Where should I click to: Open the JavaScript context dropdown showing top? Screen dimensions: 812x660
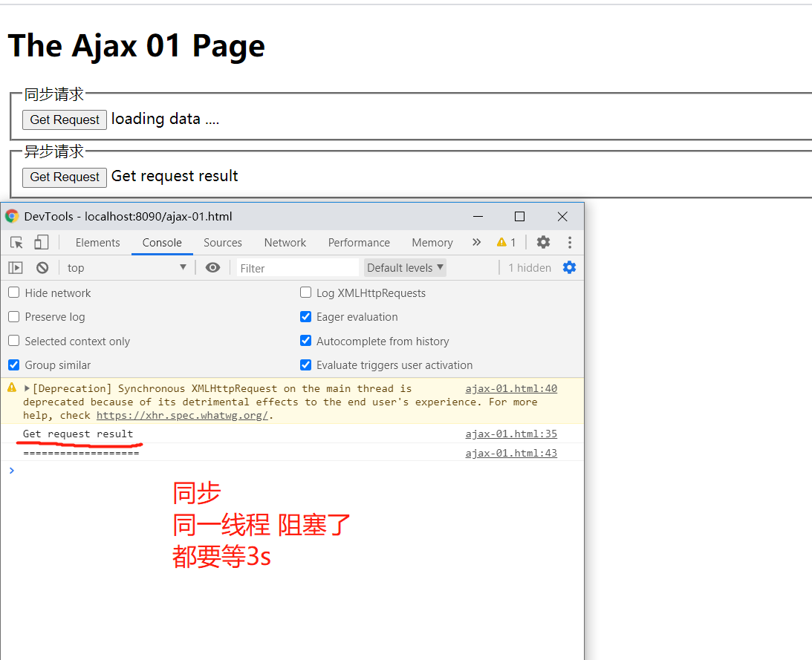[x=126, y=267]
